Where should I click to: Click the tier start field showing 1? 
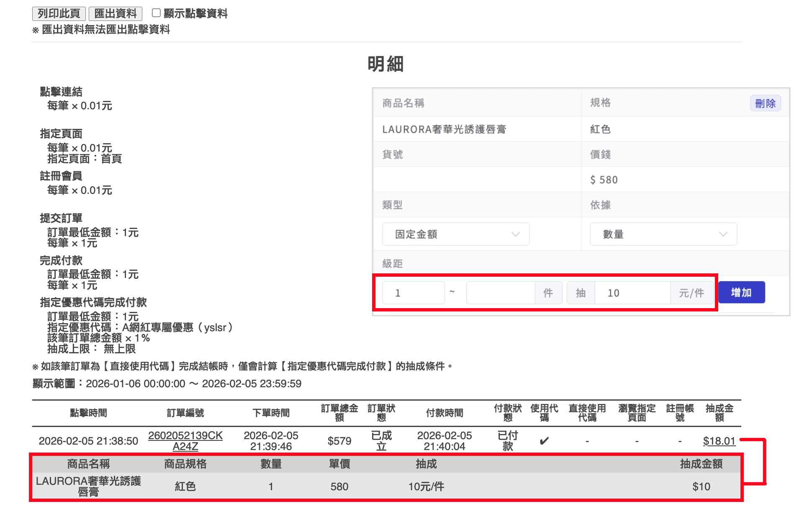(413, 293)
